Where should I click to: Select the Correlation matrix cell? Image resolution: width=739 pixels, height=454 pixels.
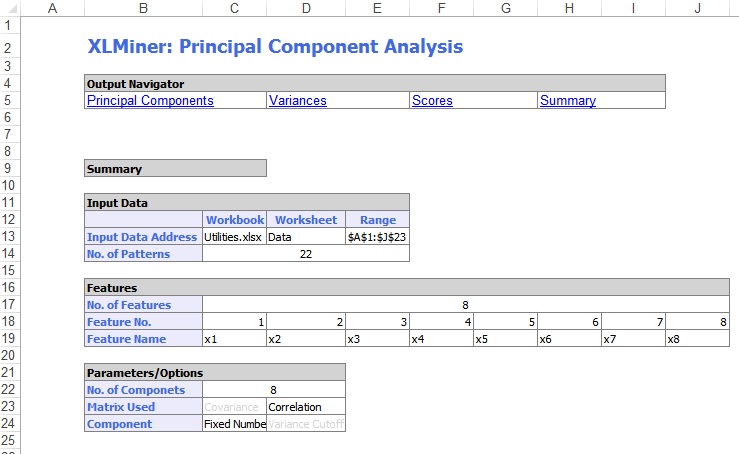[305, 407]
